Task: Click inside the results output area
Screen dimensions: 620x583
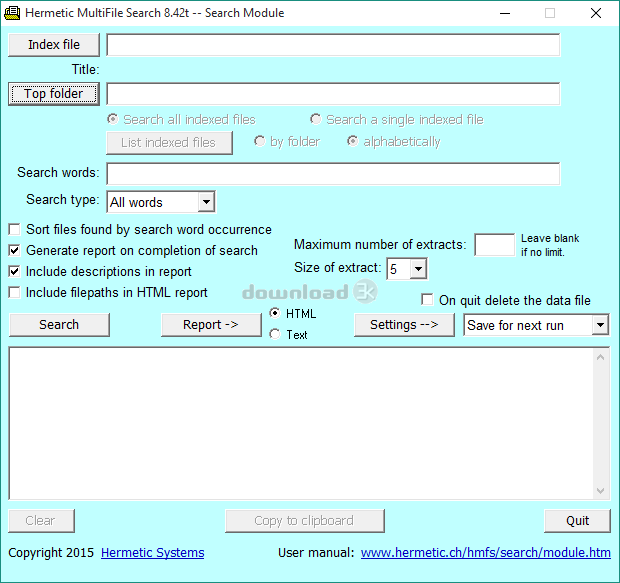Action: coord(301,423)
